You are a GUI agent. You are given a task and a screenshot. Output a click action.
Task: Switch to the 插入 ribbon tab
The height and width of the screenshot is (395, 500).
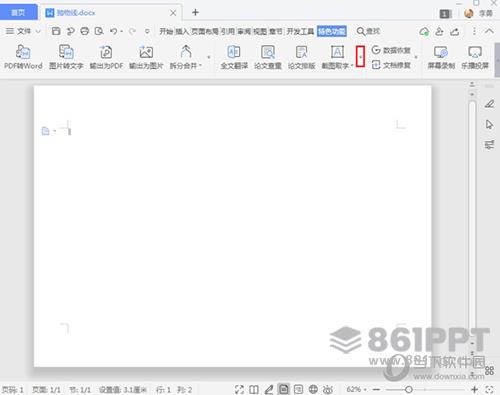click(x=182, y=31)
